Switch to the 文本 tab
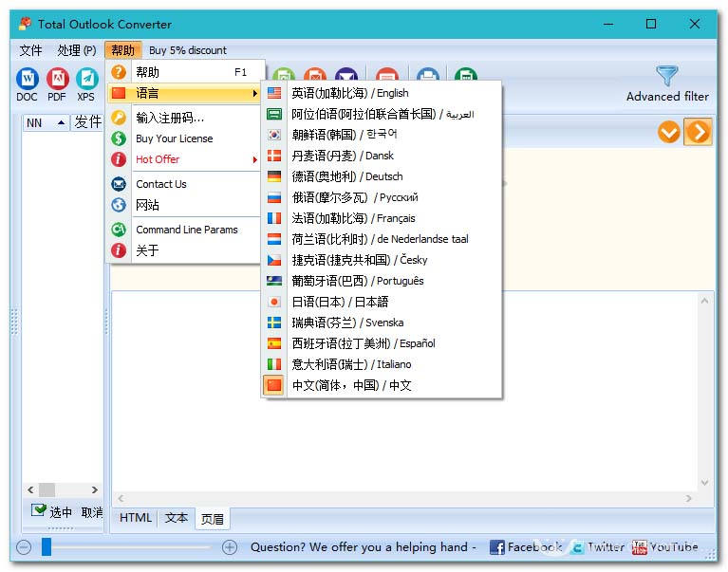728x572 pixels. tap(177, 518)
